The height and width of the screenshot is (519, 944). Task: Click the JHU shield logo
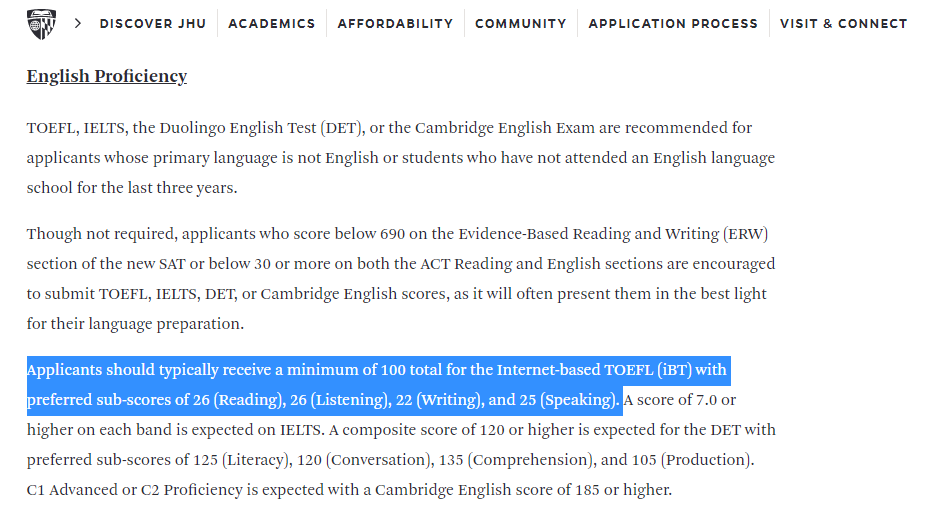click(x=42, y=24)
